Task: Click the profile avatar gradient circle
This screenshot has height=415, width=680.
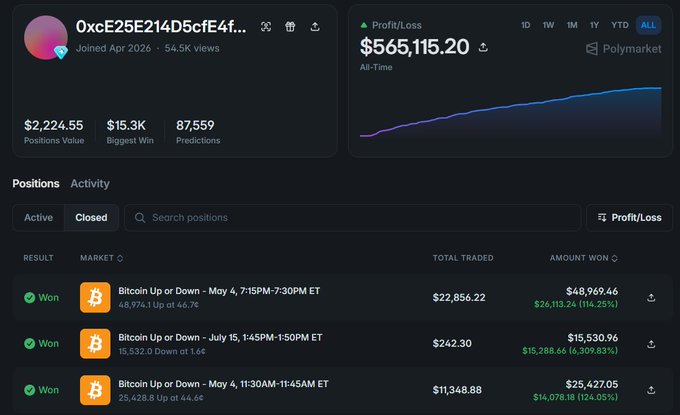Action: coord(46,37)
